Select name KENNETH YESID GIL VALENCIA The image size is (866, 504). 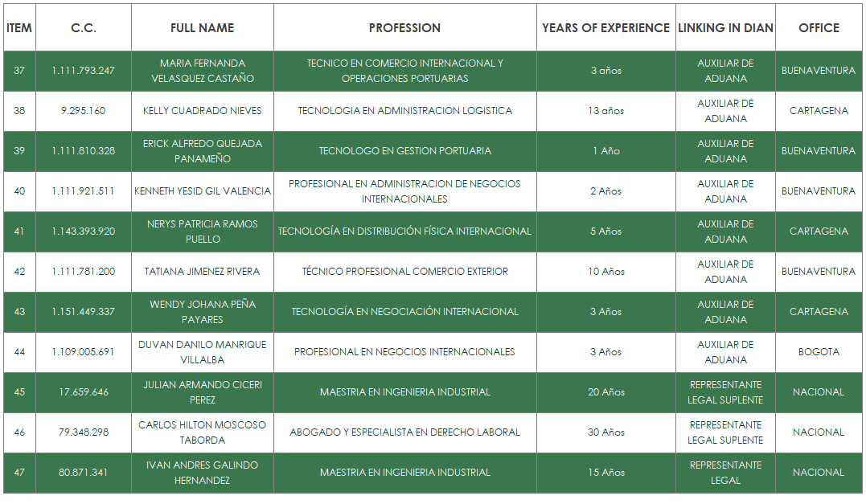202,191
